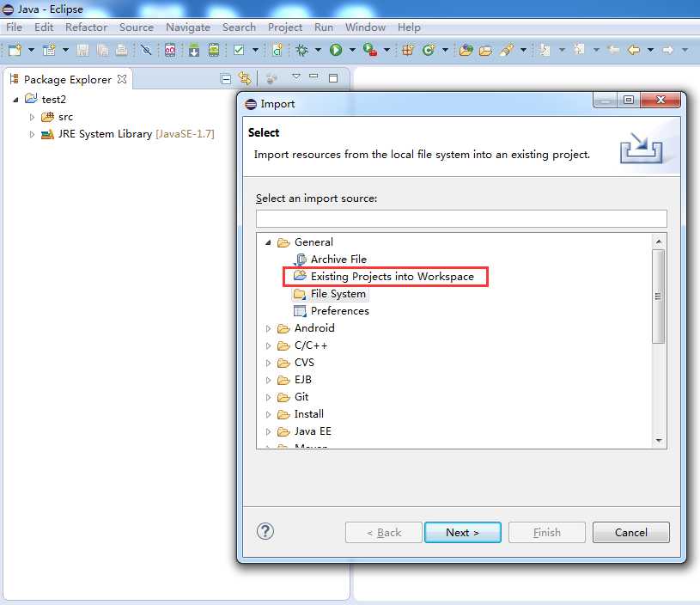Close the Package Explorer tab
This screenshot has height=605, width=700.
coord(122,79)
